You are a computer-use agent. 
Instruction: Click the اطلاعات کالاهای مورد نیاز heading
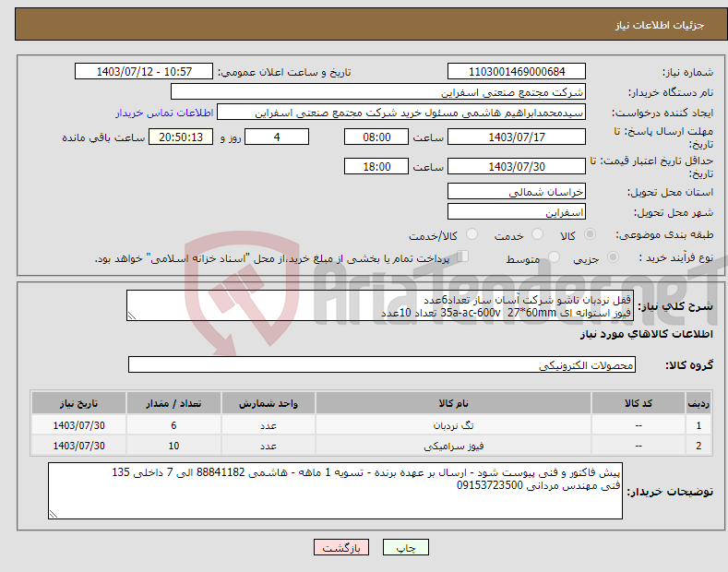[x=646, y=334]
